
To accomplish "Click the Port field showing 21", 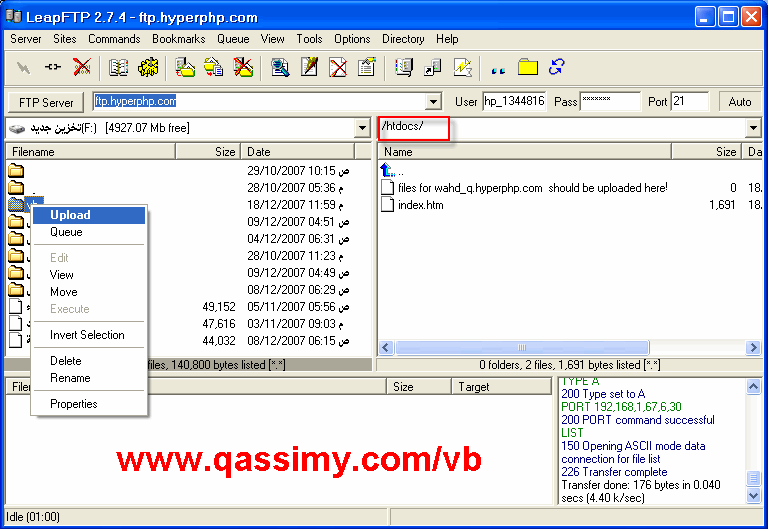I will (x=690, y=101).
